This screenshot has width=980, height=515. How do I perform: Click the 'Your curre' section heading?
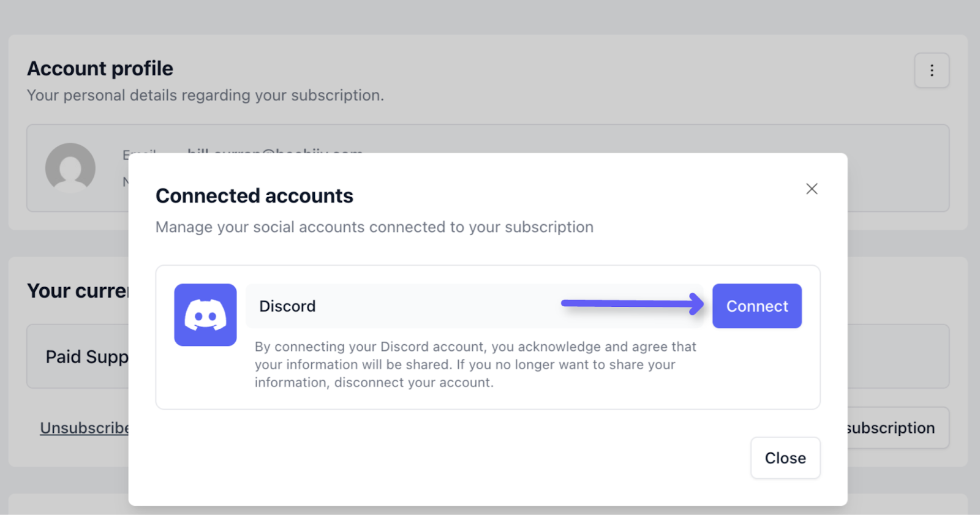(x=78, y=291)
